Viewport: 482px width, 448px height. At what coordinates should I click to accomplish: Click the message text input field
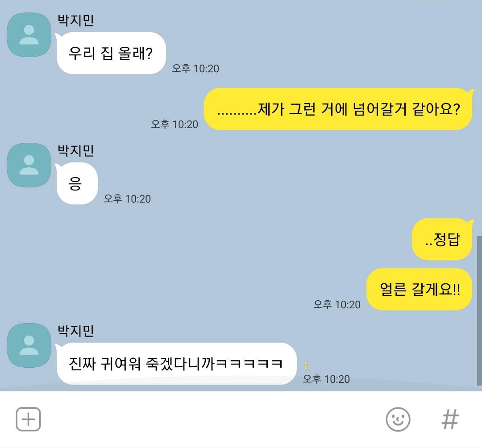[212, 419]
